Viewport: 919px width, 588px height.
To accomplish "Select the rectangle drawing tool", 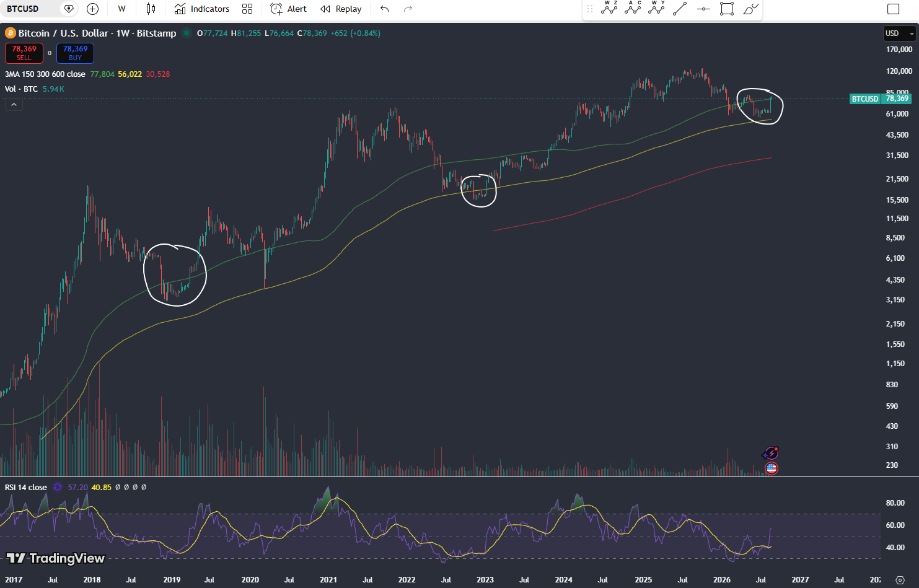I will point(727,9).
